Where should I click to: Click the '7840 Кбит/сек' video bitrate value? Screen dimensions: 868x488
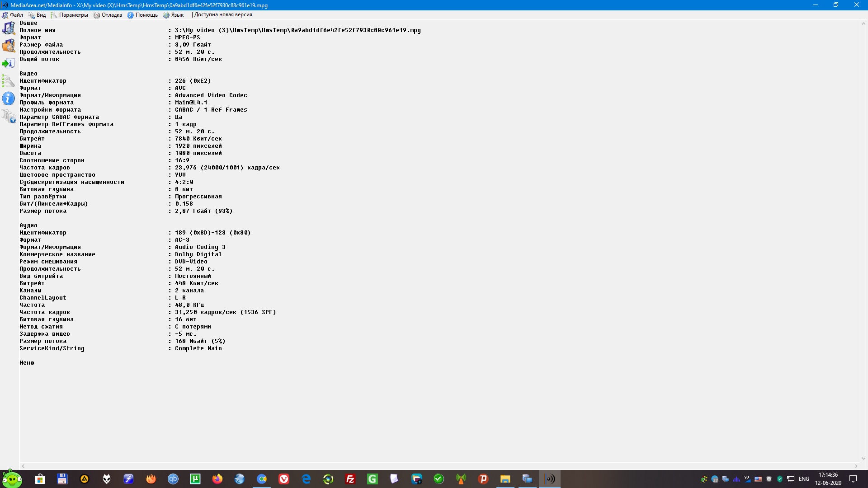point(198,139)
